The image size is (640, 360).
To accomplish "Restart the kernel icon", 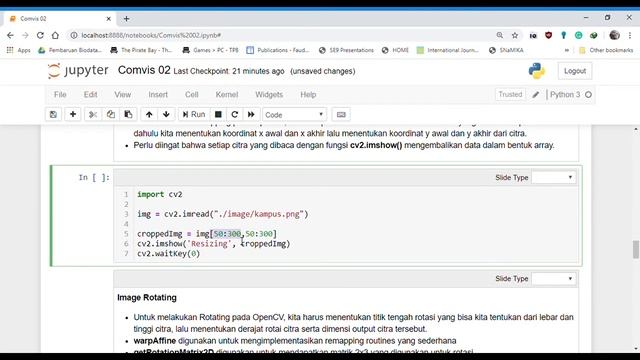I will [235, 115].
